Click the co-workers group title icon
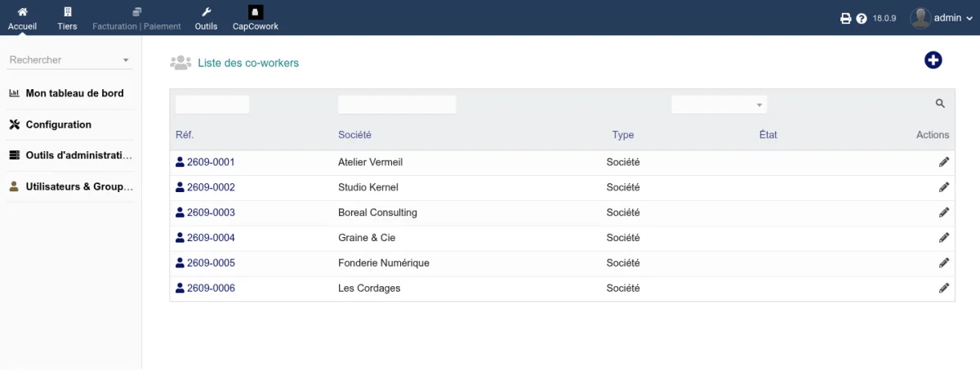The width and height of the screenshot is (980, 372). (x=180, y=62)
